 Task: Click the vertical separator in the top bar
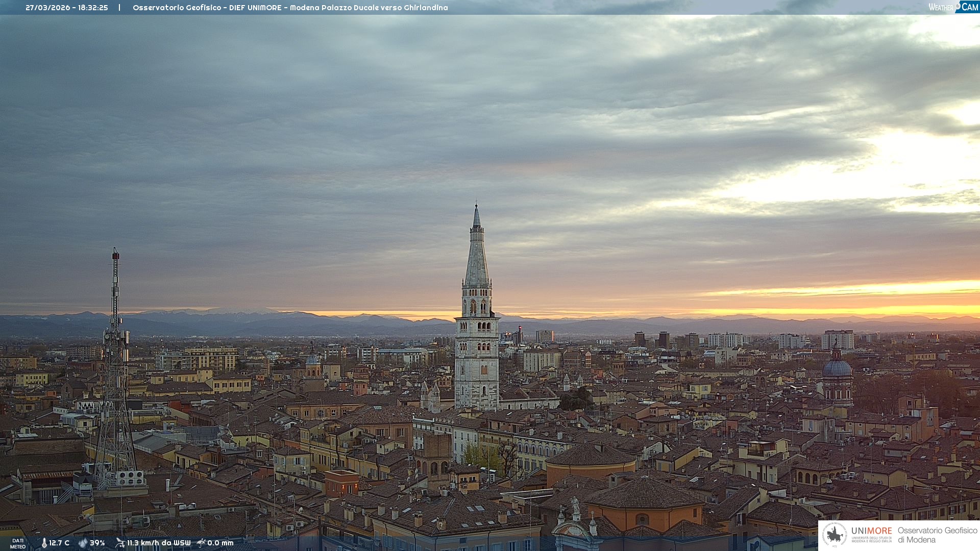tap(119, 8)
